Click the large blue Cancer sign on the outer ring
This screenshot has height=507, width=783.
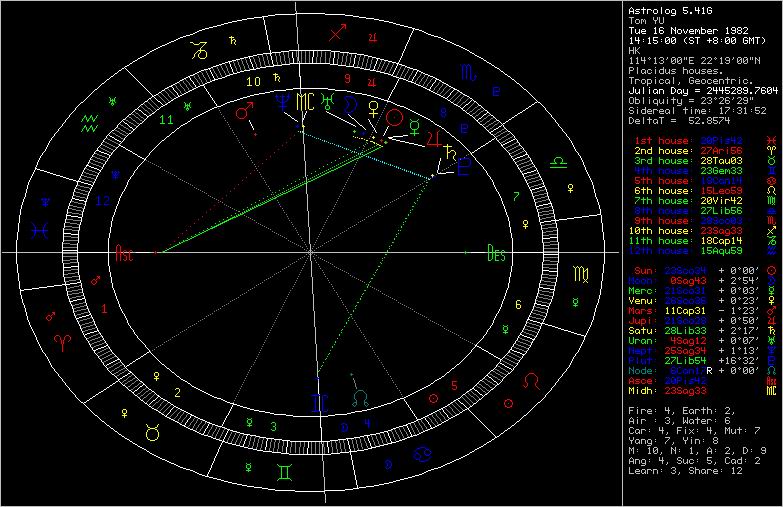click(x=422, y=454)
